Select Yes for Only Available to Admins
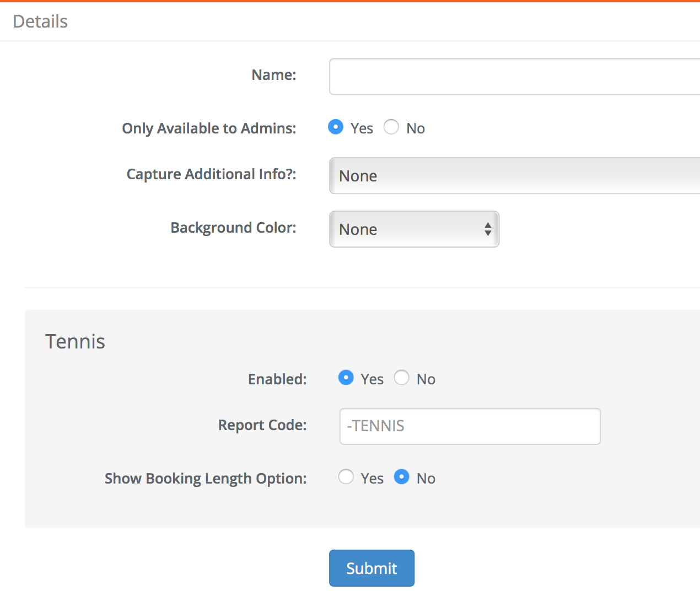The height and width of the screenshot is (601, 700). point(336,127)
